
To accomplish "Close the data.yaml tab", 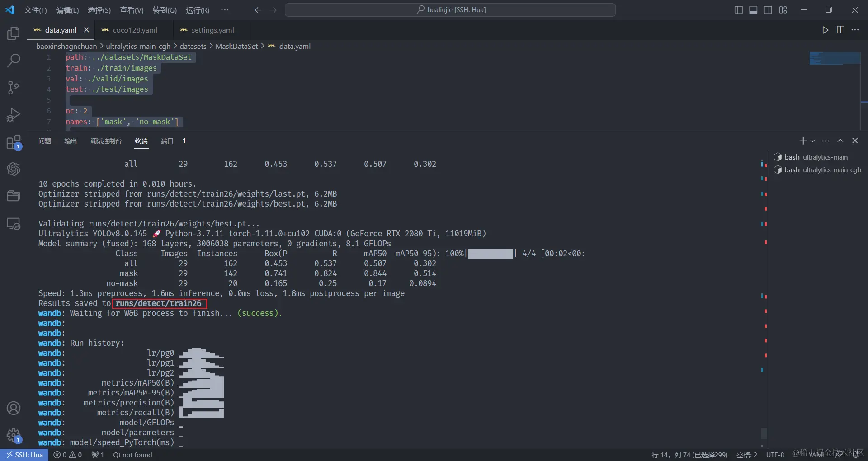I will pyautogui.click(x=86, y=30).
